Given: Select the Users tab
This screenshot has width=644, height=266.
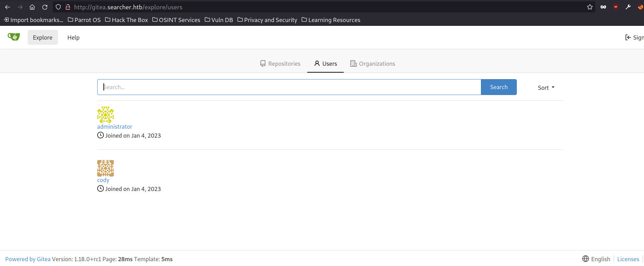Looking at the screenshot, I should pos(325,64).
